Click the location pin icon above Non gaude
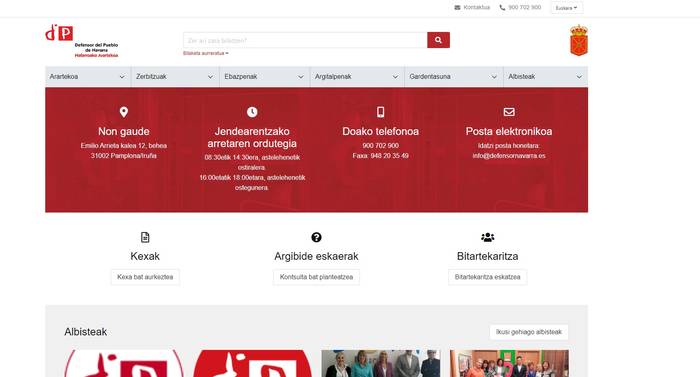This screenshot has width=700, height=377. [124, 112]
